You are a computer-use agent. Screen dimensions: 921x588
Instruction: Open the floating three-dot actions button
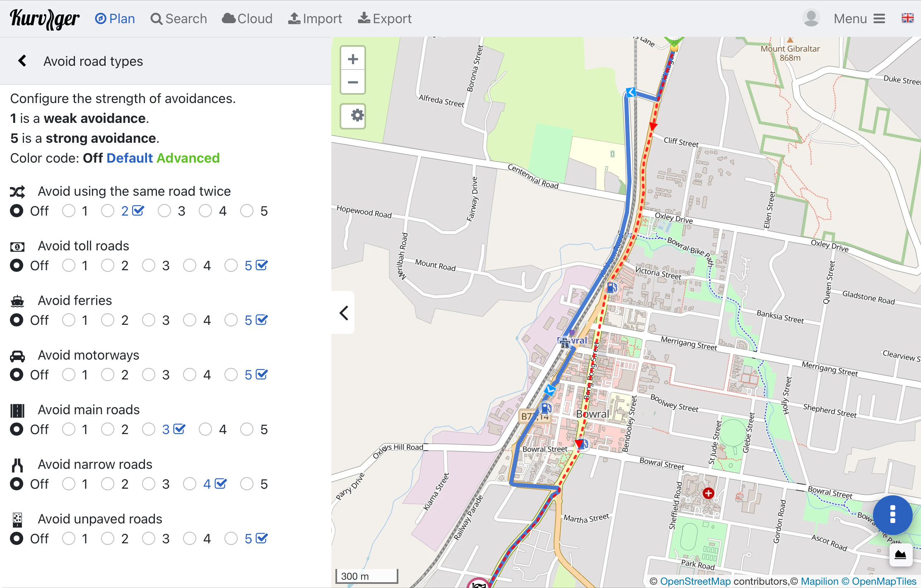coord(892,514)
